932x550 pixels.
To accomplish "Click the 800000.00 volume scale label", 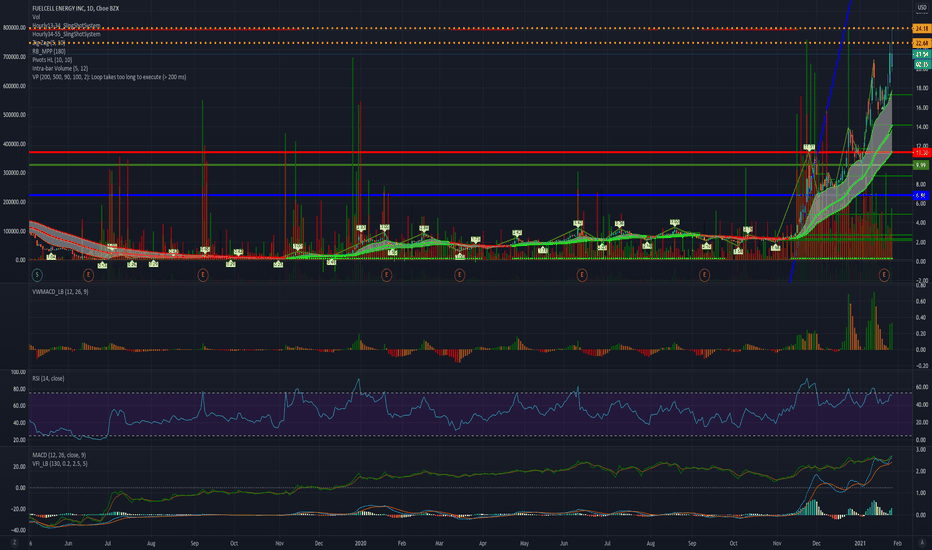I will click(14, 28).
